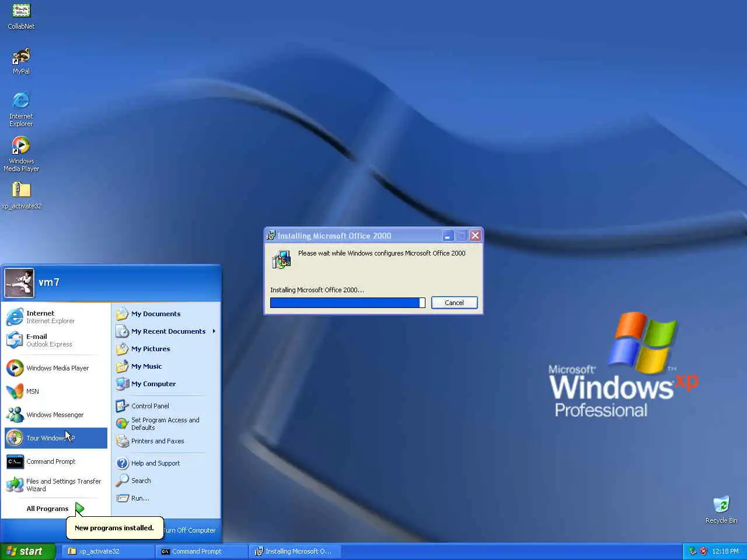The image size is (747, 560).
Task: Open My Documents folder
Action: click(167, 314)
